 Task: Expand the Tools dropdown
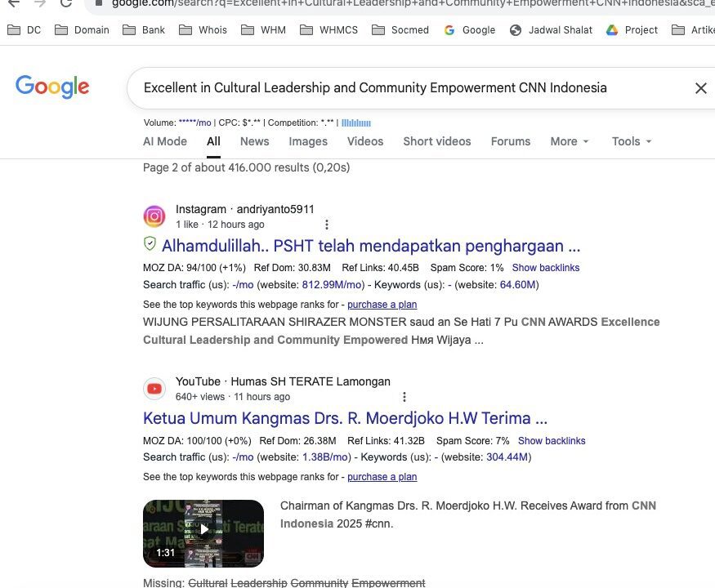632,141
